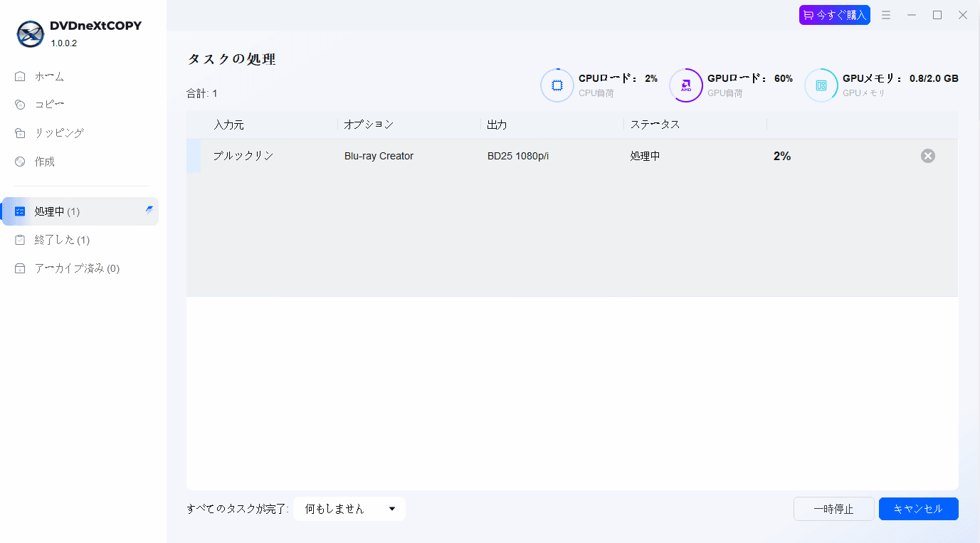The image size is (980, 543).
Task: Click the 出力 column header
Action: 497,125
